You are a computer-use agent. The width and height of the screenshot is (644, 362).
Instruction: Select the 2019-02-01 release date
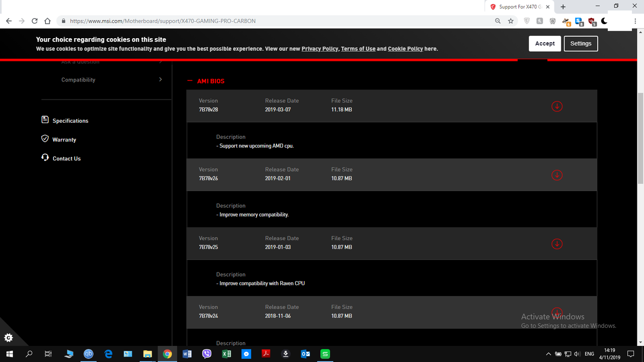[x=278, y=178]
